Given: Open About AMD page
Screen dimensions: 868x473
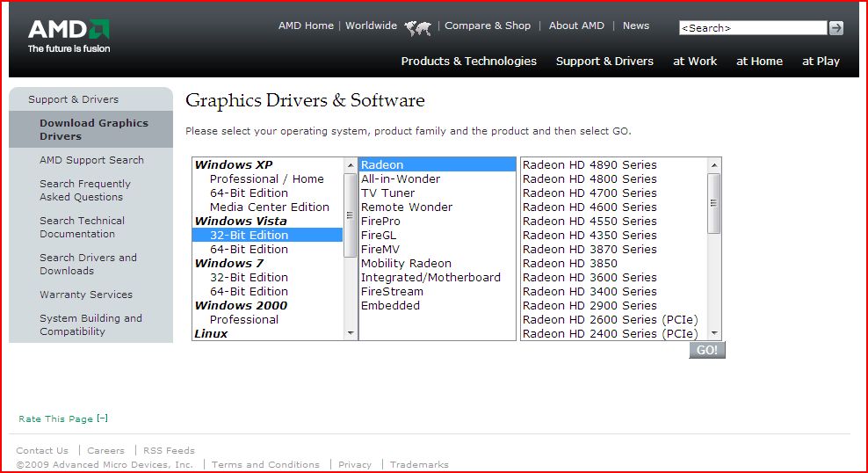Looking at the screenshot, I should (576, 25).
